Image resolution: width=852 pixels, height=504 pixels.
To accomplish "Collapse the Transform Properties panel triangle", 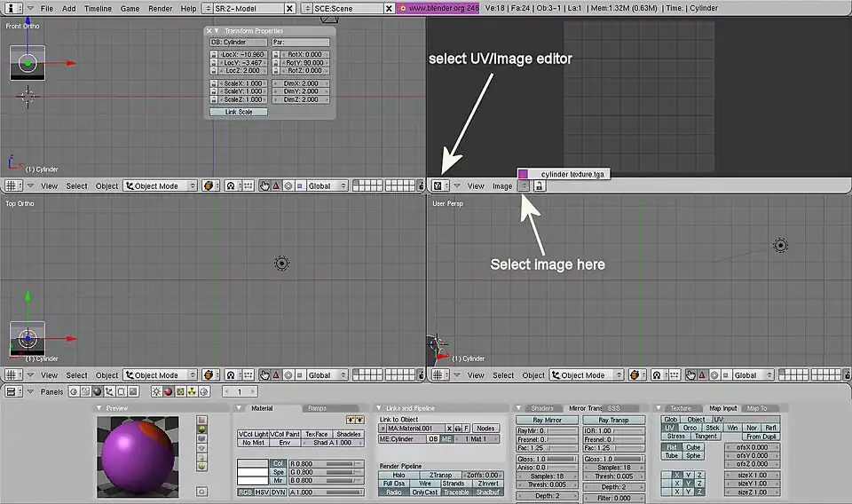I will click(x=217, y=31).
